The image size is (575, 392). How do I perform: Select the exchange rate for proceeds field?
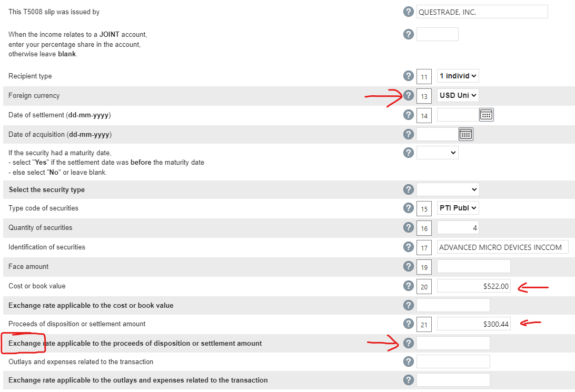453,343
